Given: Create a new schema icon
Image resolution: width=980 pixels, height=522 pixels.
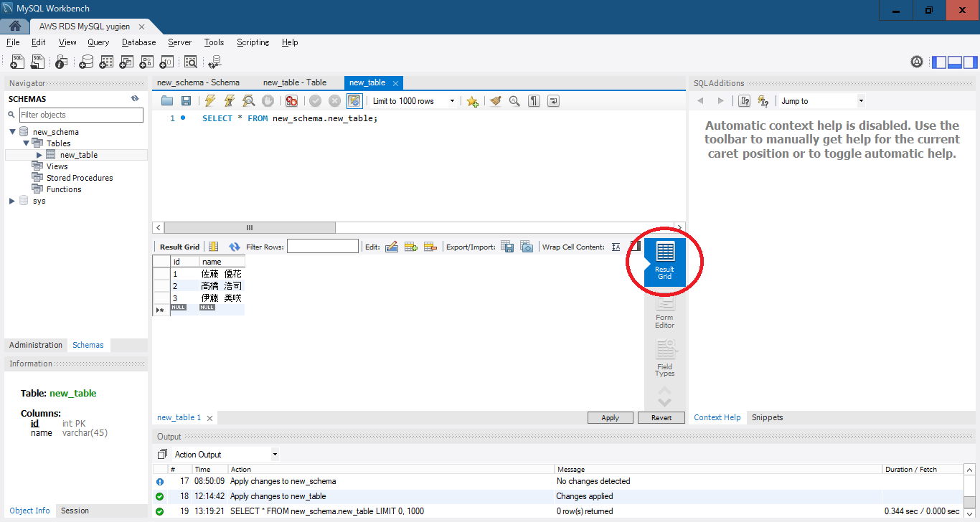Looking at the screenshot, I should [x=86, y=62].
